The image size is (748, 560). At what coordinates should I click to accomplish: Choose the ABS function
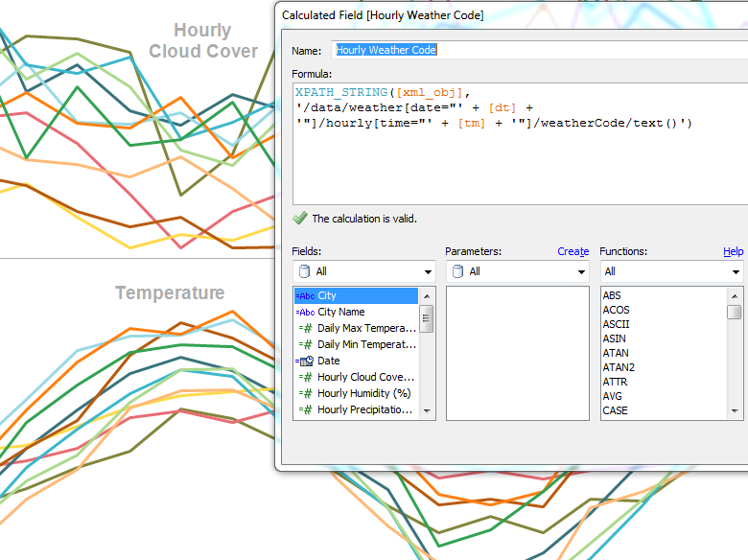point(612,295)
